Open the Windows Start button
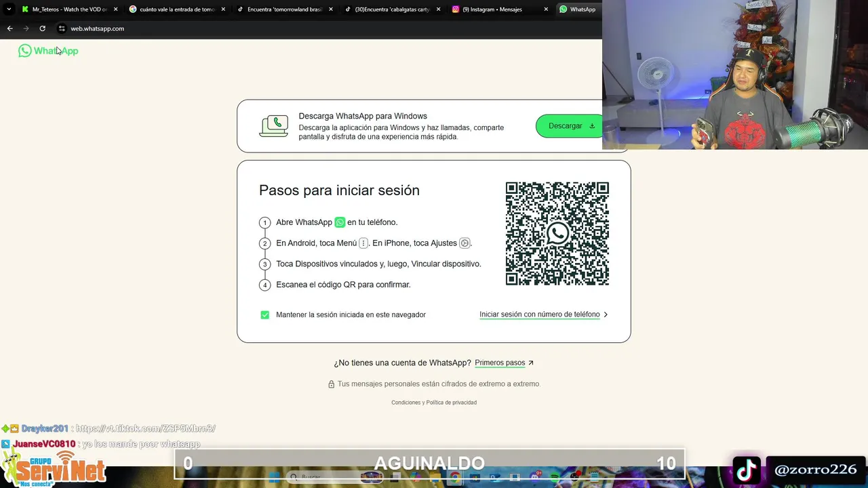The width and height of the screenshot is (868, 488). coord(274,478)
